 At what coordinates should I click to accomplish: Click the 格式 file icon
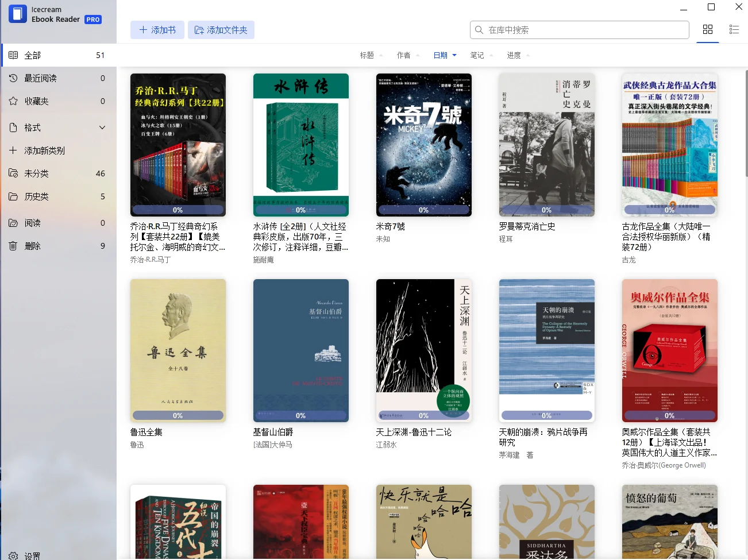tap(13, 128)
